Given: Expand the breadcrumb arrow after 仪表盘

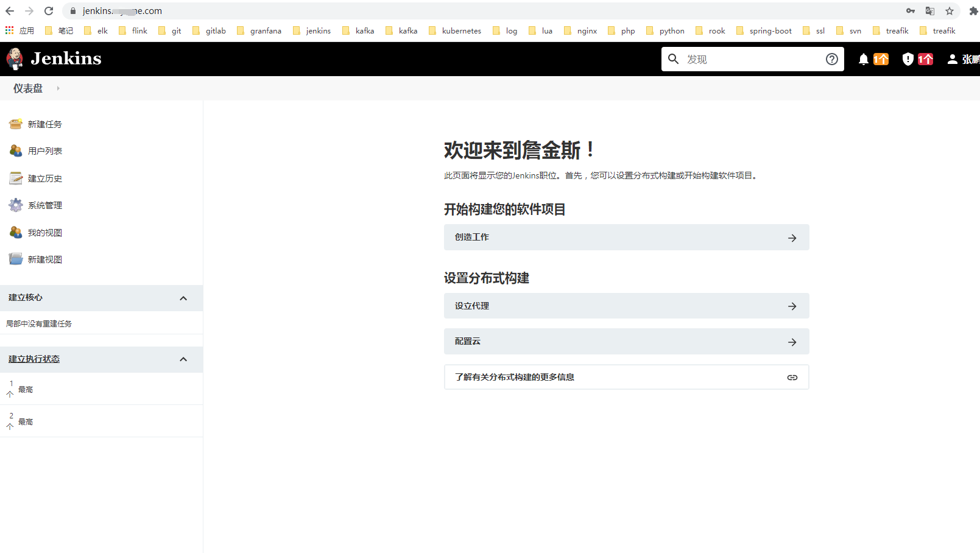Looking at the screenshot, I should (58, 88).
